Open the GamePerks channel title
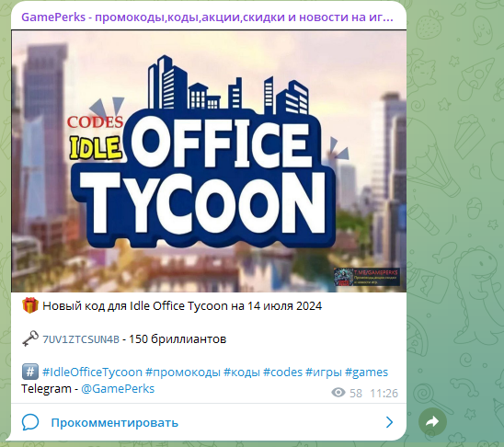 207,17
